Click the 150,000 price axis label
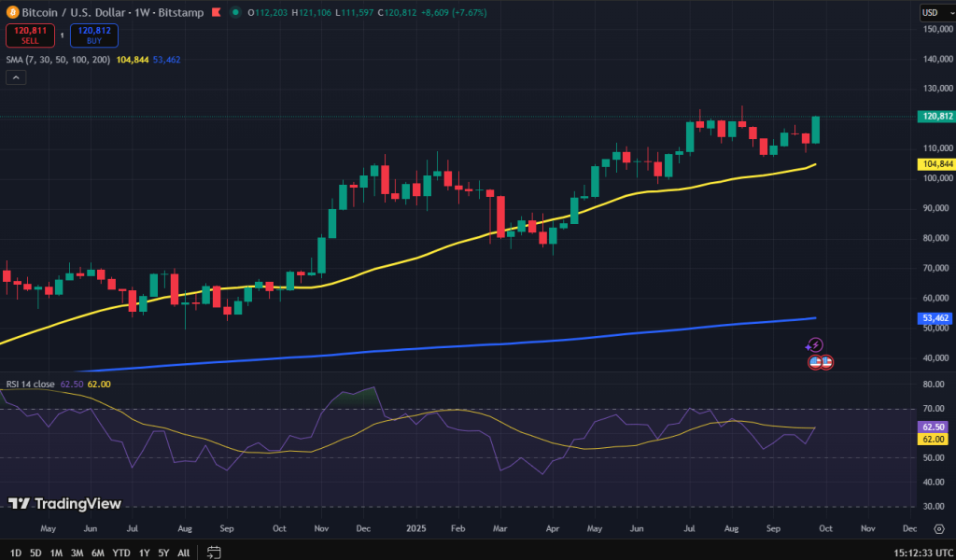The width and height of the screenshot is (956, 560). point(938,29)
